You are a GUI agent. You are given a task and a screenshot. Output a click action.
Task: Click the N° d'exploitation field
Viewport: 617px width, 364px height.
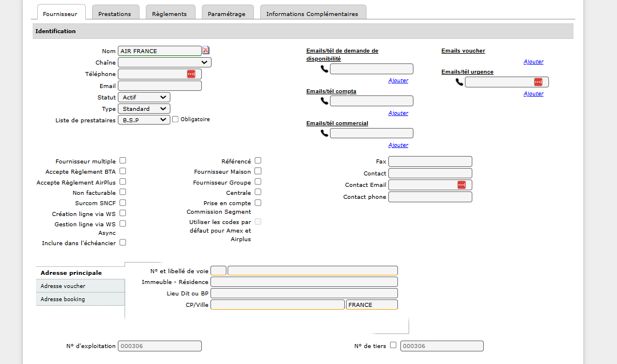[160, 346]
